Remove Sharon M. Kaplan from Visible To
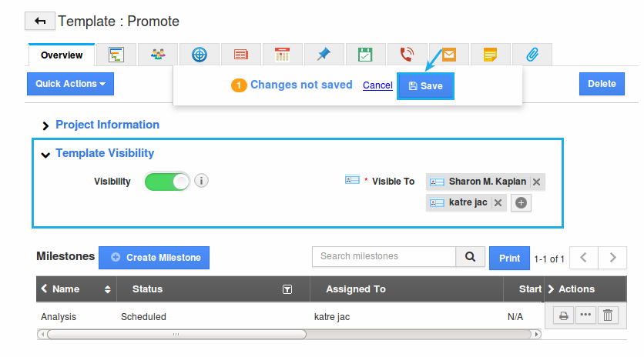Image resolution: width=644 pixels, height=357 pixels. 537,182
